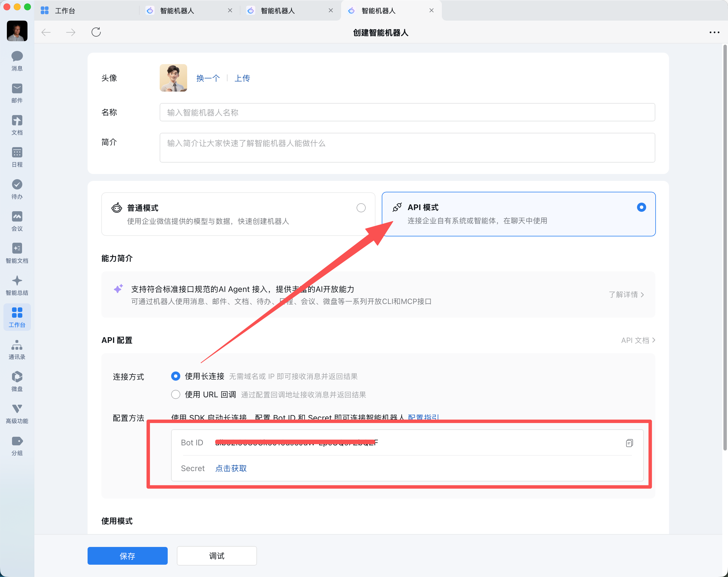
Task: Open the three-dot more options menu
Action: coord(715,32)
